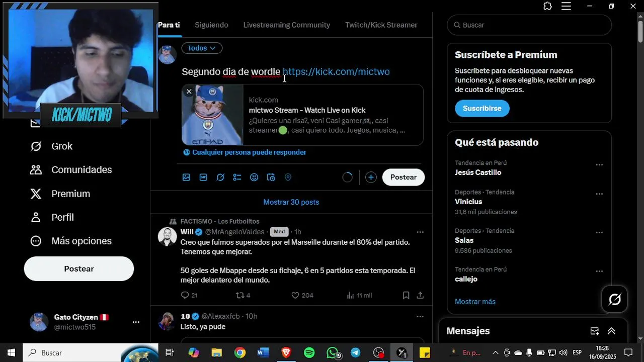Change who can reply setting
The width and height of the screenshot is (644, 362).
click(x=245, y=152)
